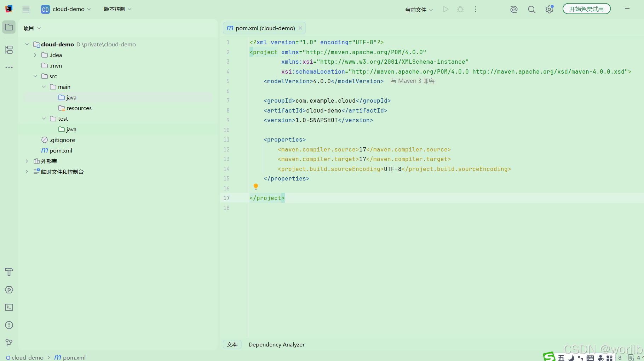644x361 pixels.
Task: Open the Terminal tool window
Action: point(9,307)
